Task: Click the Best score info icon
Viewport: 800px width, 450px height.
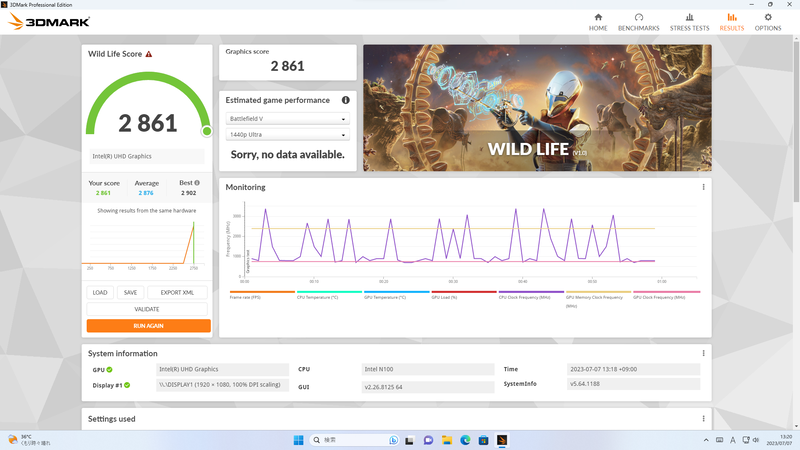Action: [197, 183]
